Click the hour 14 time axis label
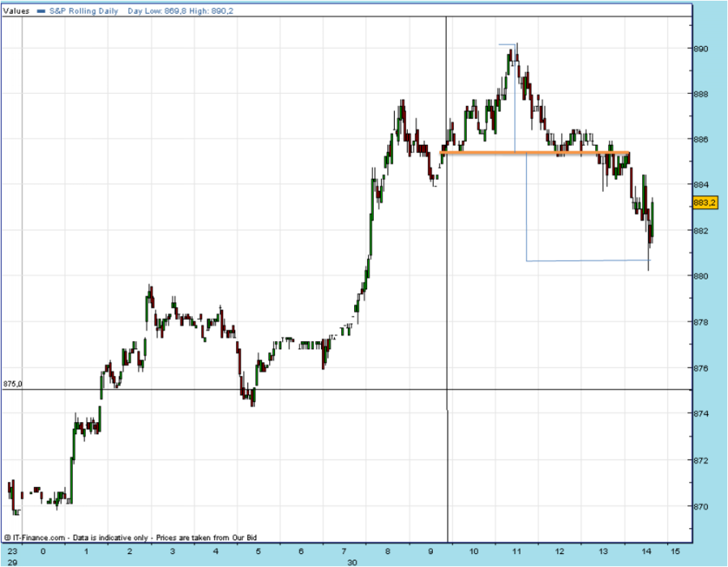The height and width of the screenshot is (567, 728). pos(646,552)
